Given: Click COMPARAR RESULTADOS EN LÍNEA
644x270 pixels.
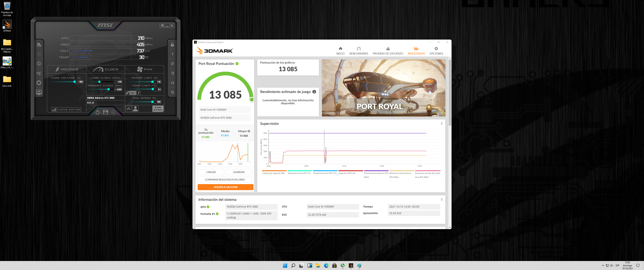Looking at the screenshot, I should tap(225, 180).
